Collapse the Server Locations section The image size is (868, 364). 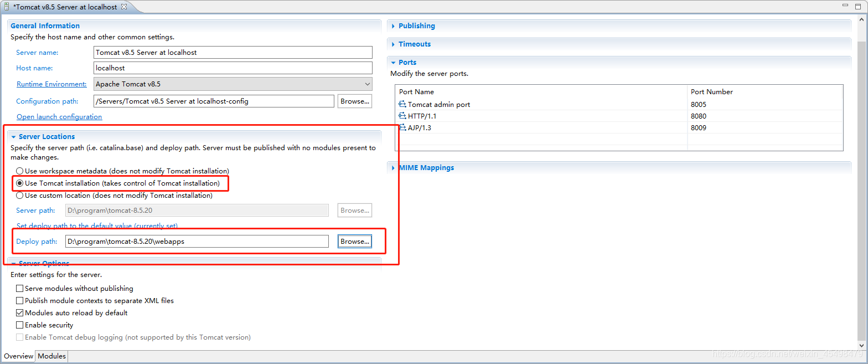point(14,137)
